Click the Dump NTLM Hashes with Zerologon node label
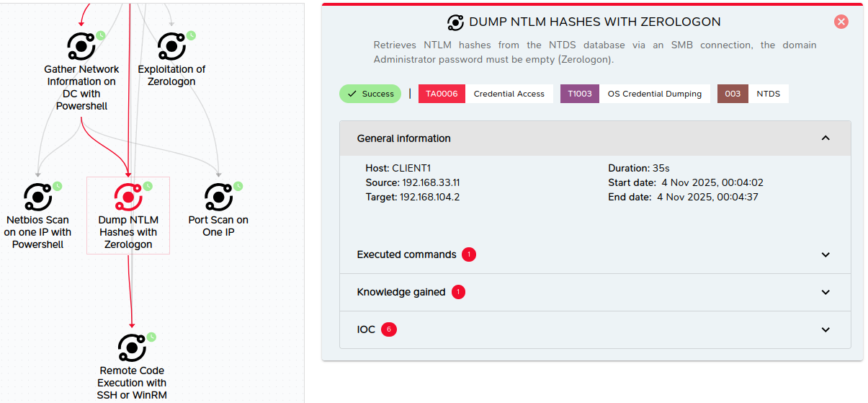The width and height of the screenshot is (868, 403). pos(128,232)
